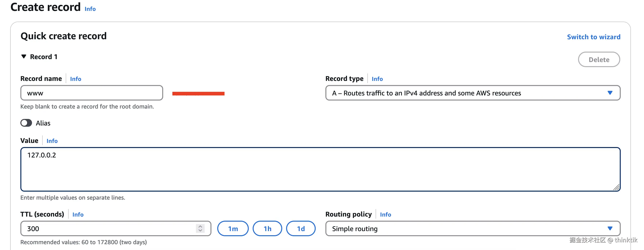
Task: Open the Record type dropdown
Action: 473,93
